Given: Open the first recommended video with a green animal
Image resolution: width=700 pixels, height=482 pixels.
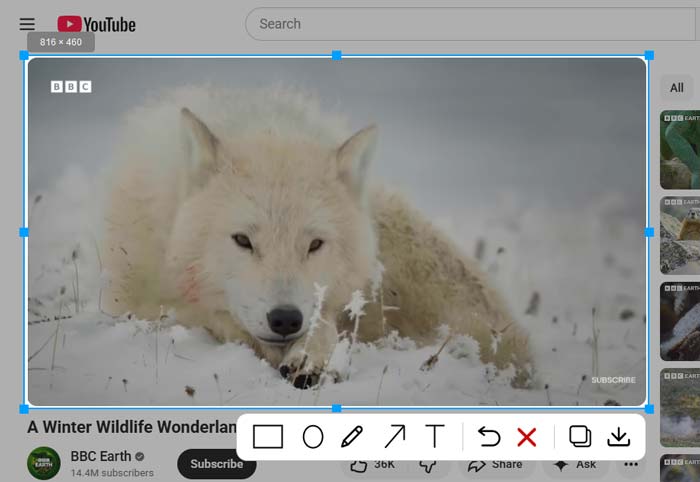Looking at the screenshot, I should 680,150.
